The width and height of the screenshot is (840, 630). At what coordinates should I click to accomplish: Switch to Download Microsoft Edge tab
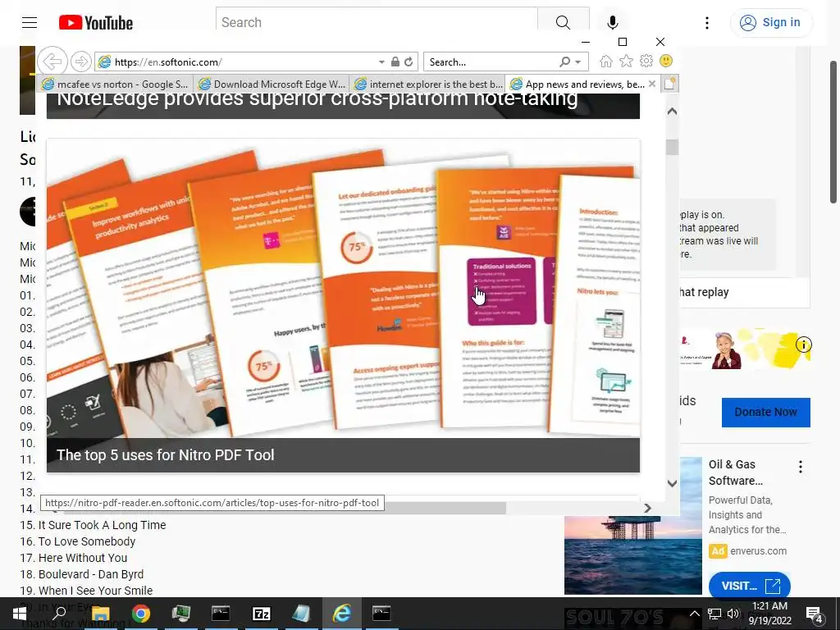272,84
